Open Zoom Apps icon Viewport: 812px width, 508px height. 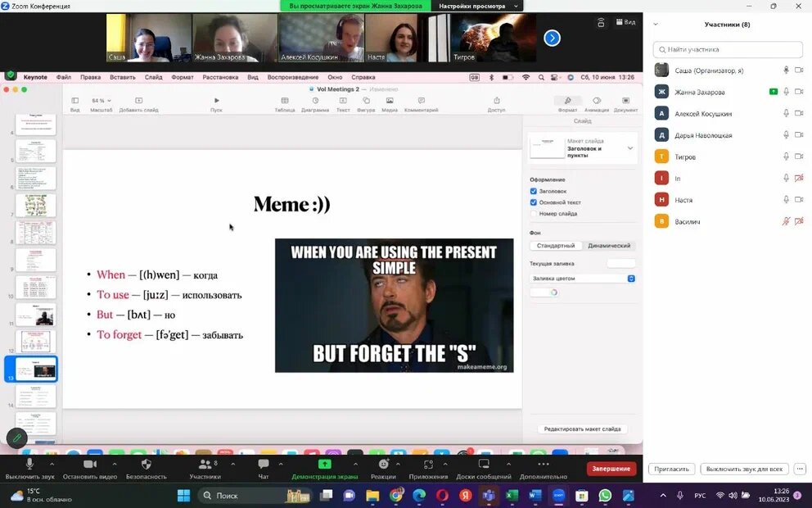428,464
